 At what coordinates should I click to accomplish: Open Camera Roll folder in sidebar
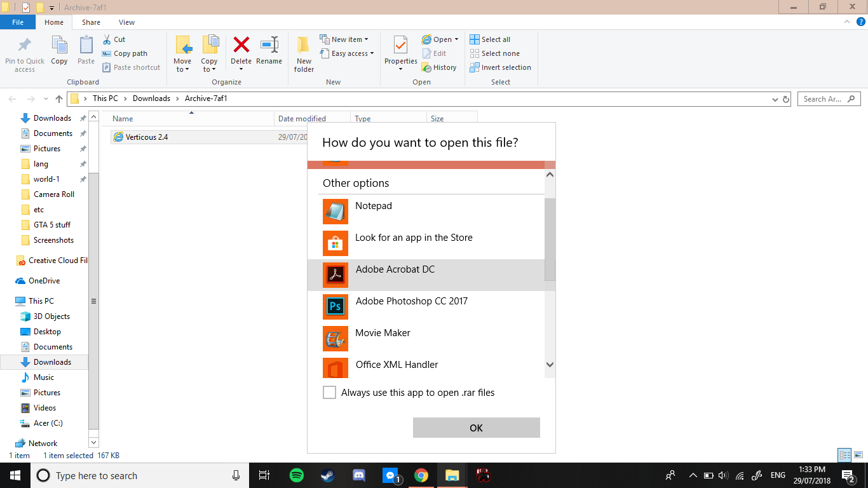(54, 194)
